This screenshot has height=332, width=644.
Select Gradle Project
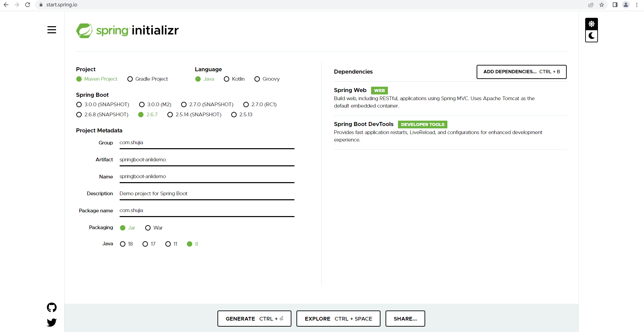(148, 79)
